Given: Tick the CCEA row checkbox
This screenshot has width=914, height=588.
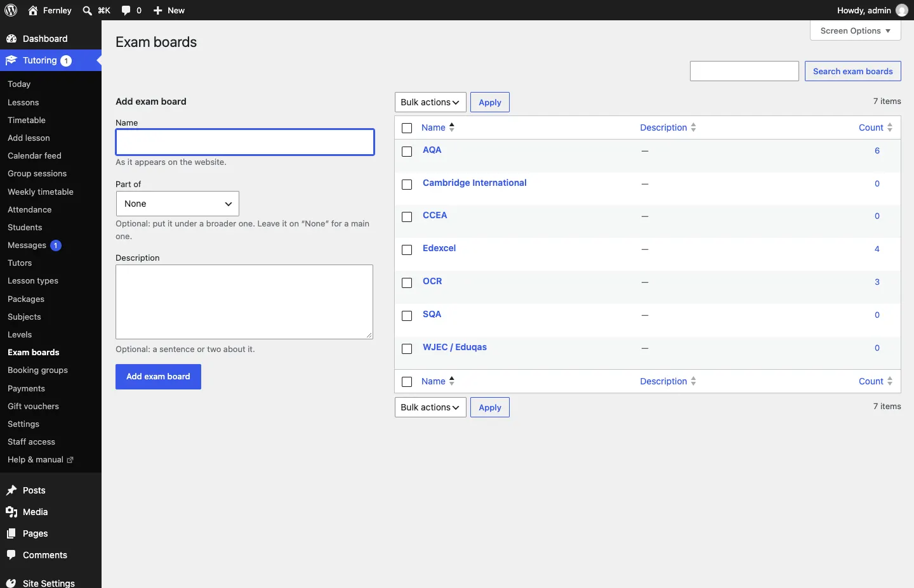Looking at the screenshot, I should tap(407, 217).
